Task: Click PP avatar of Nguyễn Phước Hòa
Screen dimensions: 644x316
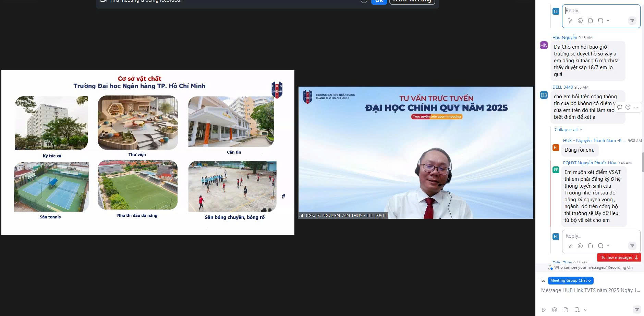Action: [556, 170]
